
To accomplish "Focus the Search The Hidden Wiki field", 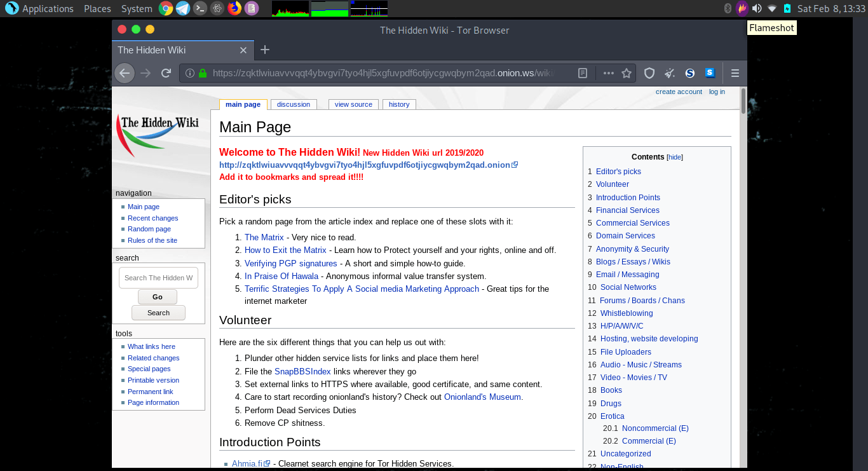I will click(158, 278).
